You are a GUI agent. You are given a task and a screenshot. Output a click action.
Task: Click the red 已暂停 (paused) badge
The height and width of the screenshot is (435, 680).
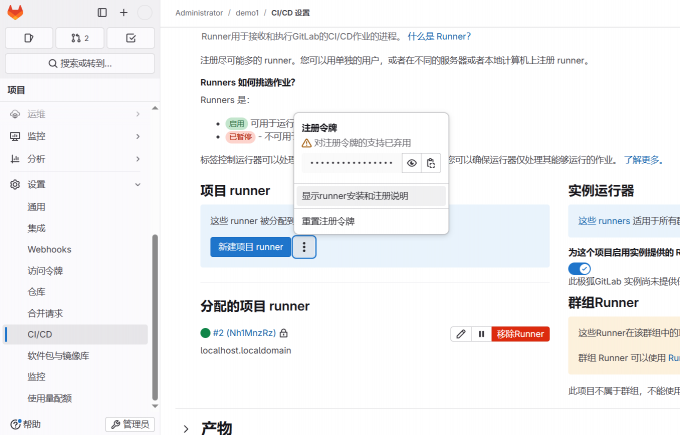pyautogui.click(x=240, y=137)
